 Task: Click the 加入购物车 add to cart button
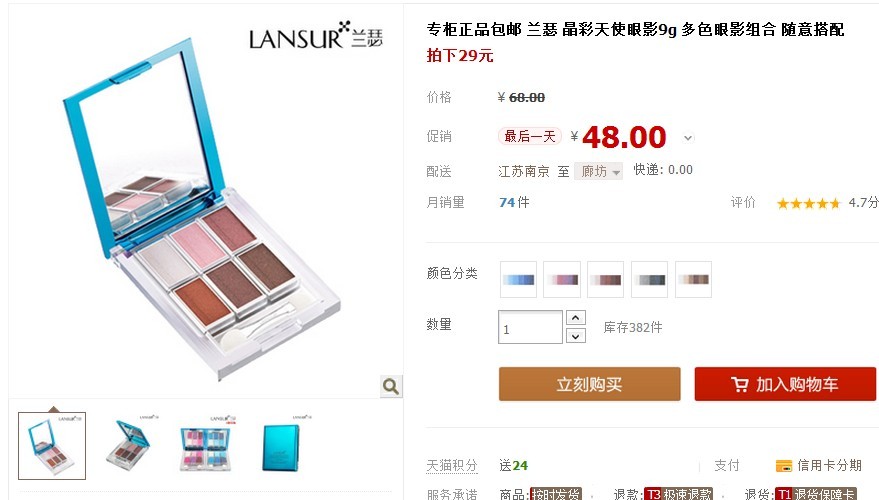785,384
